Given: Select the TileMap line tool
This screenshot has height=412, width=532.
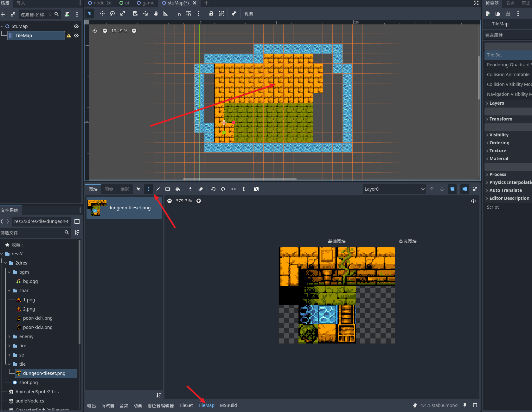Looking at the screenshot, I should click(158, 189).
